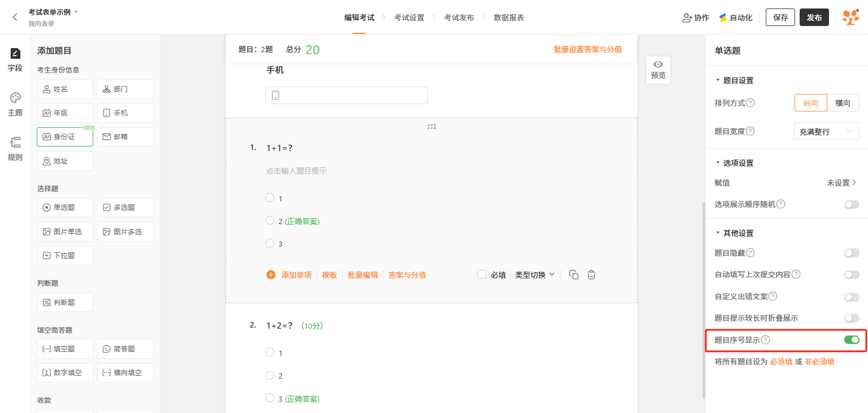Click 批量编辑 link in question 1
This screenshot has height=413, width=868.
click(362, 275)
